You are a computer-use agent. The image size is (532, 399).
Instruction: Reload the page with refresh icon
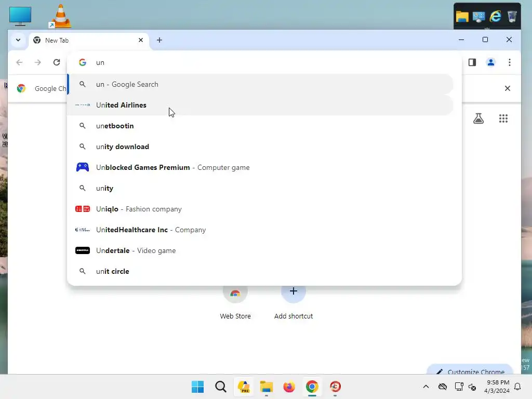(x=57, y=62)
